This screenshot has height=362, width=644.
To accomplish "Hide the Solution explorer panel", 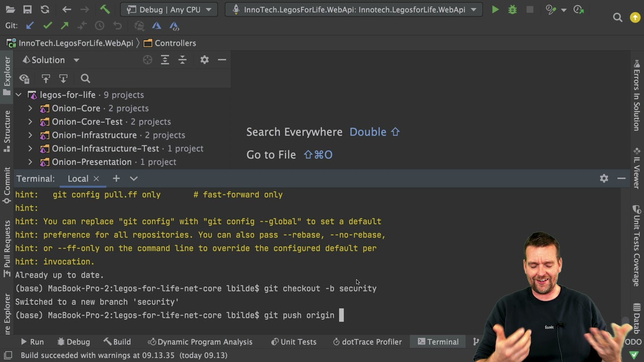I will 222,60.
